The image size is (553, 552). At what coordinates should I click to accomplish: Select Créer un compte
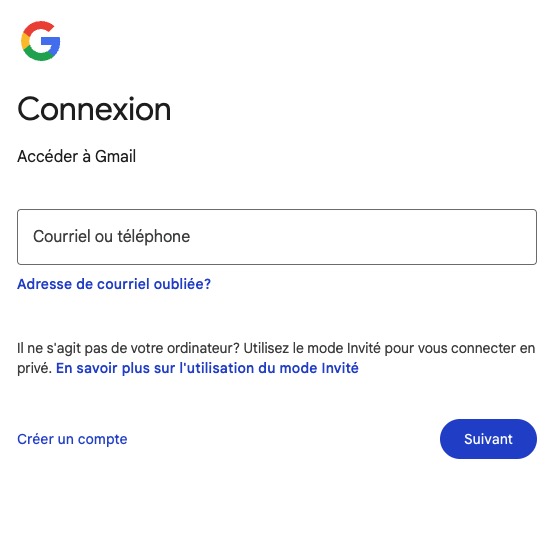pos(72,439)
